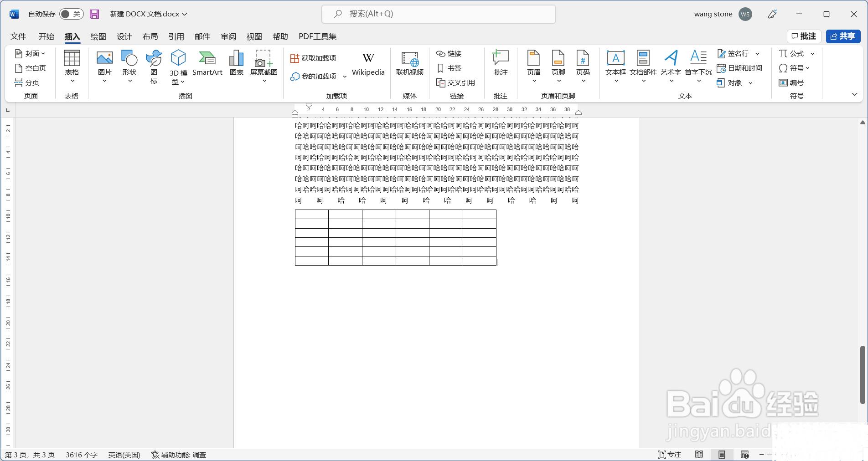868x461 pixels.
Task: Click 辅助功能: 调查 in status bar
Action: coord(179,455)
